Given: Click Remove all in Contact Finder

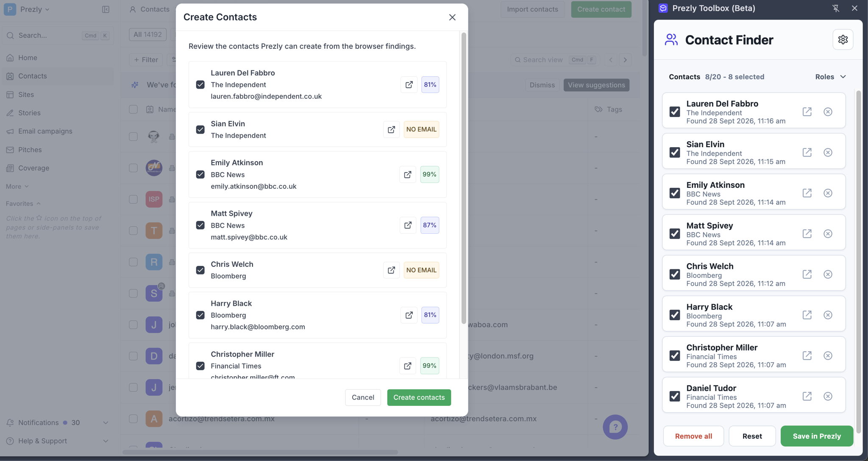Looking at the screenshot, I should [693, 436].
